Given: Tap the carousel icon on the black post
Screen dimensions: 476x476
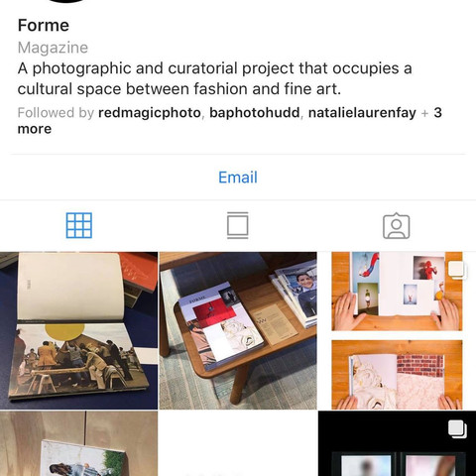Looking at the screenshot, I should point(458,429).
